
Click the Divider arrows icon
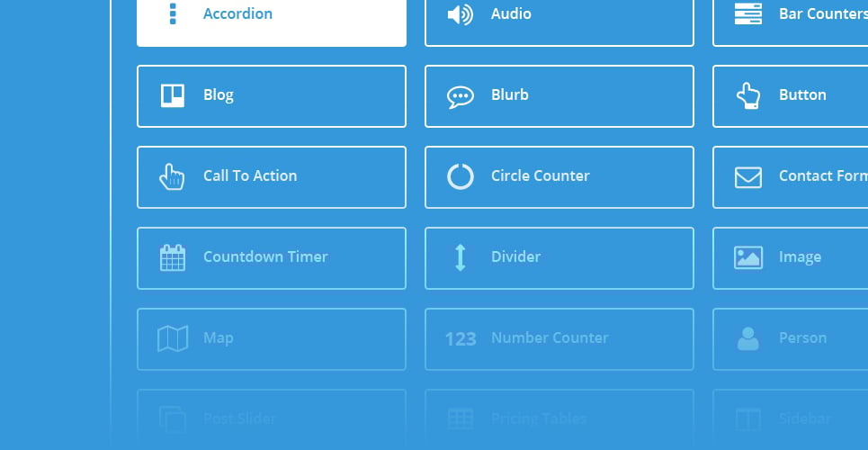[x=460, y=257]
